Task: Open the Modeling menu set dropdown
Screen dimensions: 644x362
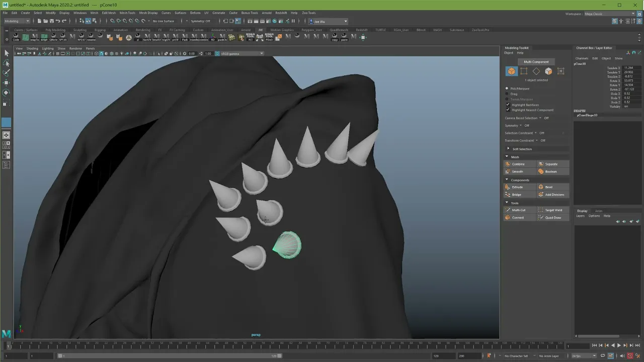Action: (x=17, y=21)
